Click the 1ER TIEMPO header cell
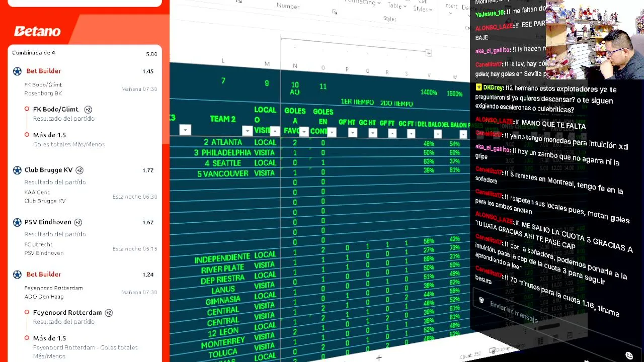The width and height of the screenshot is (644, 362). (357, 102)
